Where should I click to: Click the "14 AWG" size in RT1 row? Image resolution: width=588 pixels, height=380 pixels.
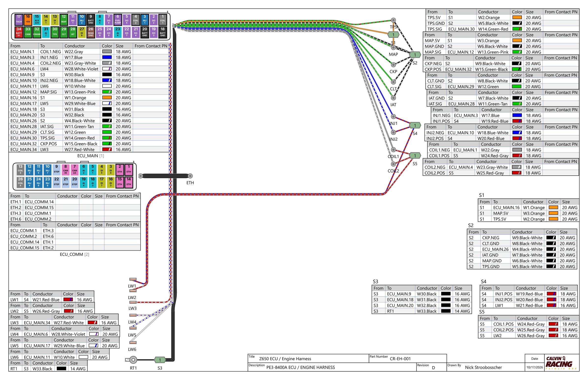coord(78,369)
